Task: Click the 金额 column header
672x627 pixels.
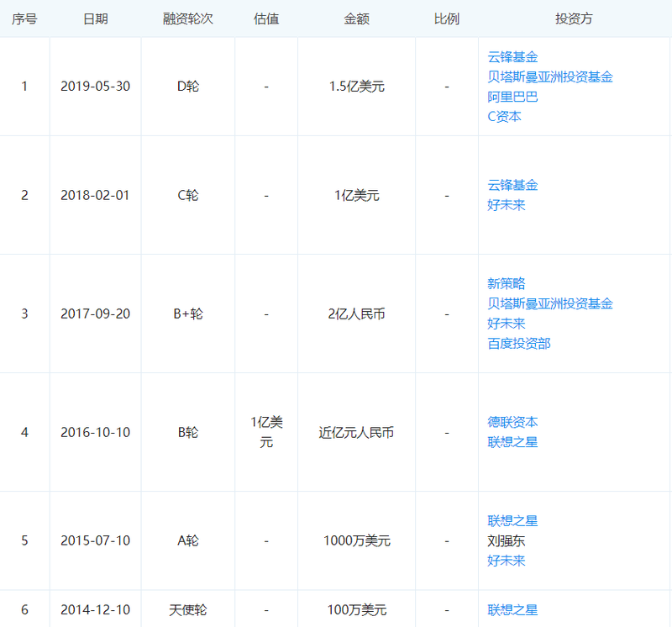Action: click(356, 18)
